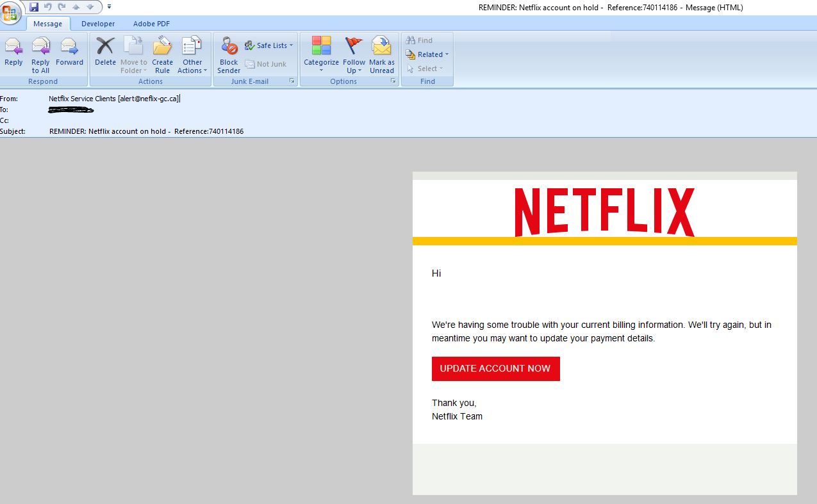This screenshot has width=817, height=504.
Task: Open Junk E-mail options dialog launcher
Action: point(292,81)
